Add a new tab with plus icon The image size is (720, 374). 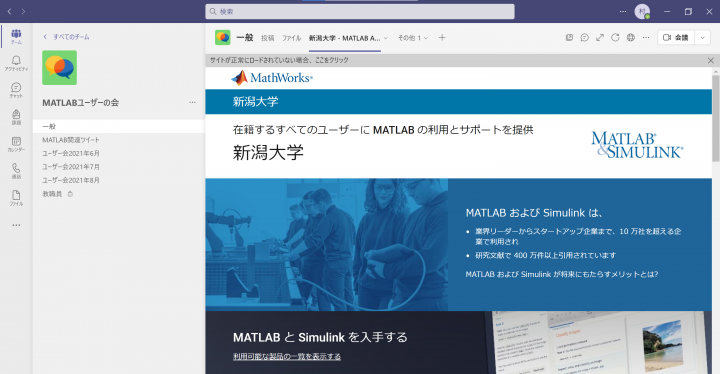pyautogui.click(x=442, y=38)
